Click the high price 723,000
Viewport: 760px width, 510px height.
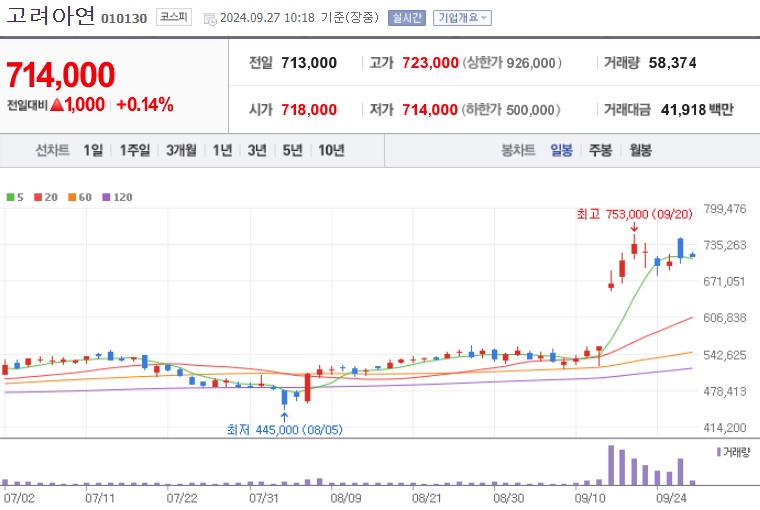point(430,63)
